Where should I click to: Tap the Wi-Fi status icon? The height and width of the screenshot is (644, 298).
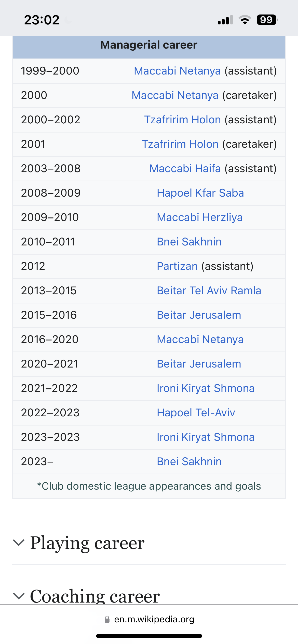tap(245, 20)
